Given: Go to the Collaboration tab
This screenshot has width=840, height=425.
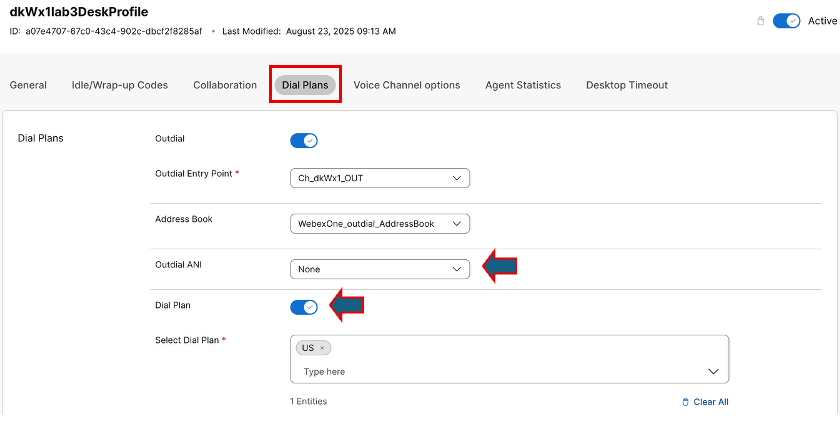Looking at the screenshot, I should click(x=225, y=85).
